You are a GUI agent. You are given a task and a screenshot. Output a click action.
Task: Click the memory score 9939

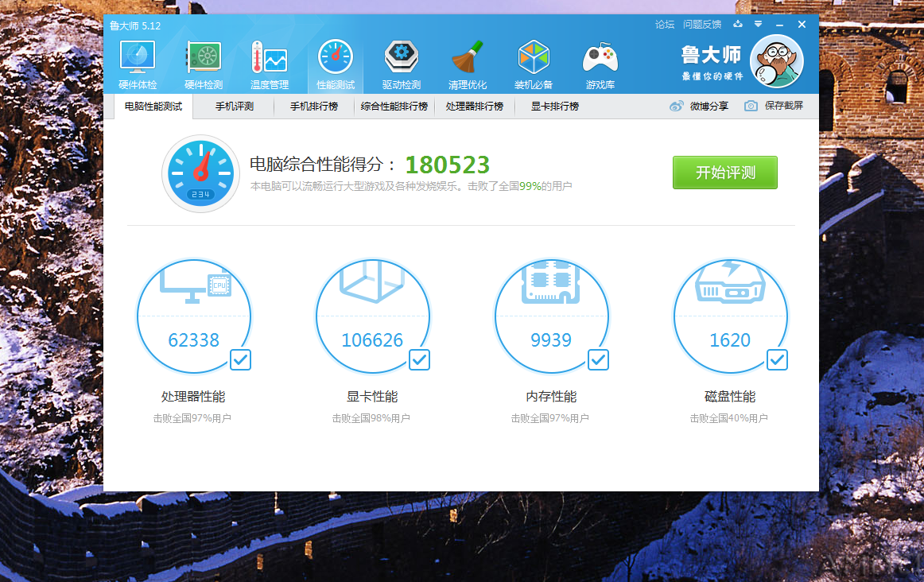pos(551,339)
